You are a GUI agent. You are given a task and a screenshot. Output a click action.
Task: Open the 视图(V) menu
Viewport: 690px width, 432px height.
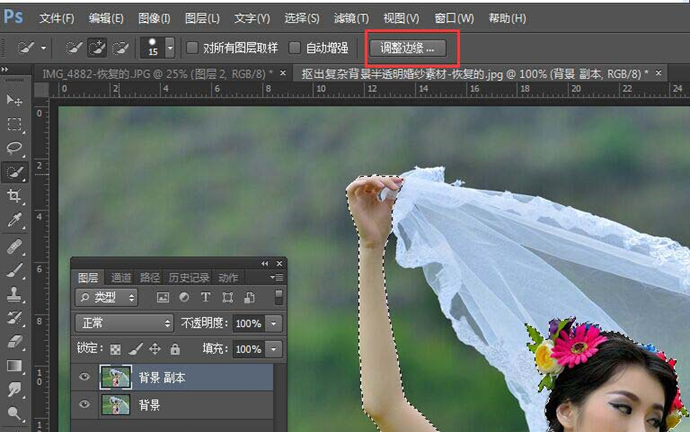pos(401,18)
